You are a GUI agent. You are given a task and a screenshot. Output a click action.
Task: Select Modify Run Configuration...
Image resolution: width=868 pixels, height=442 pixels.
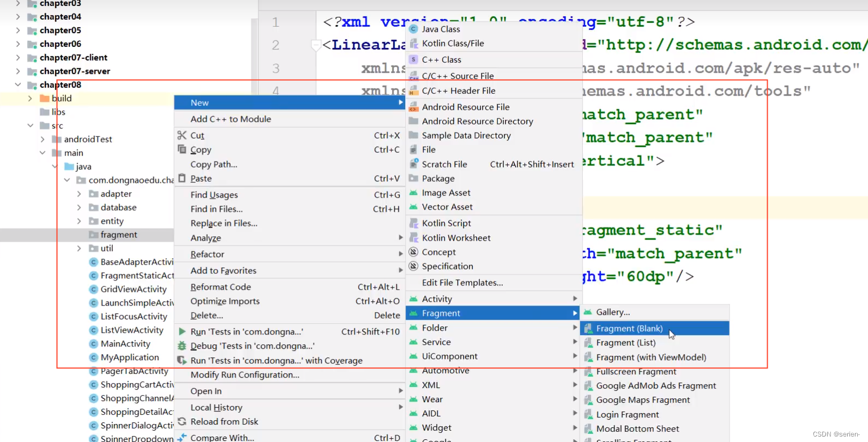coord(290,375)
